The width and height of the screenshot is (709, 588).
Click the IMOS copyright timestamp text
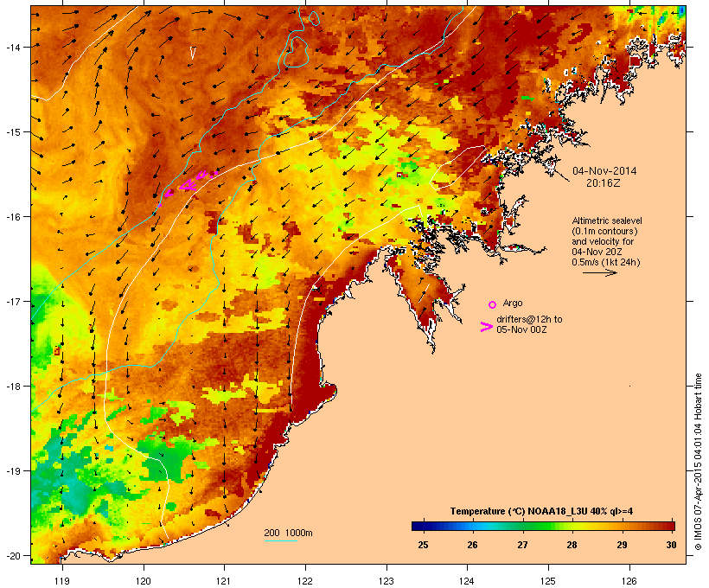pos(698,462)
